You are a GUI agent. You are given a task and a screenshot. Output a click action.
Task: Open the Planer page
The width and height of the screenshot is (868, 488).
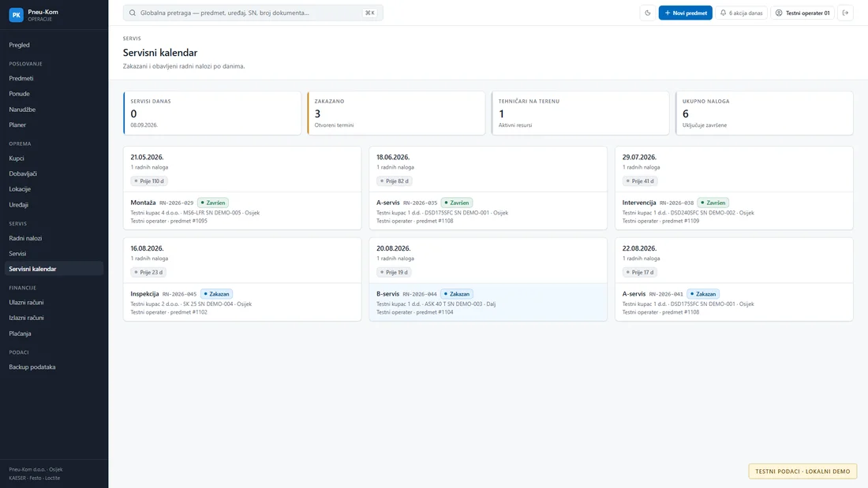tap(54, 125)
